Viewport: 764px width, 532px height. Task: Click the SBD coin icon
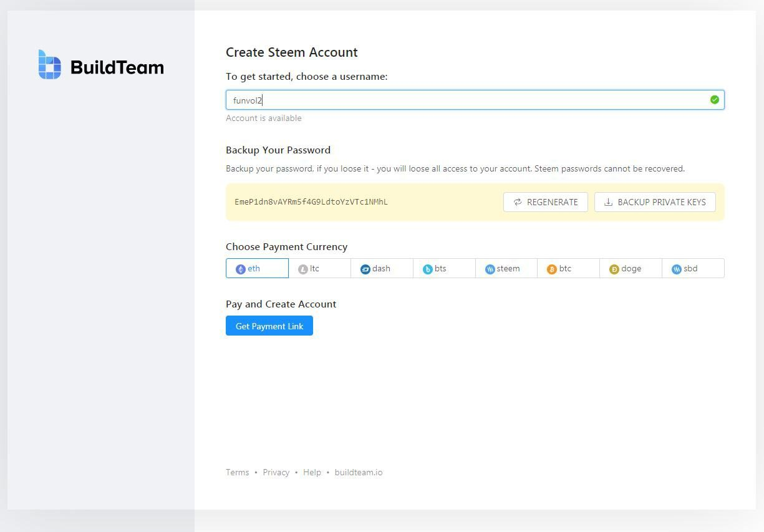[x=677, y=269]
